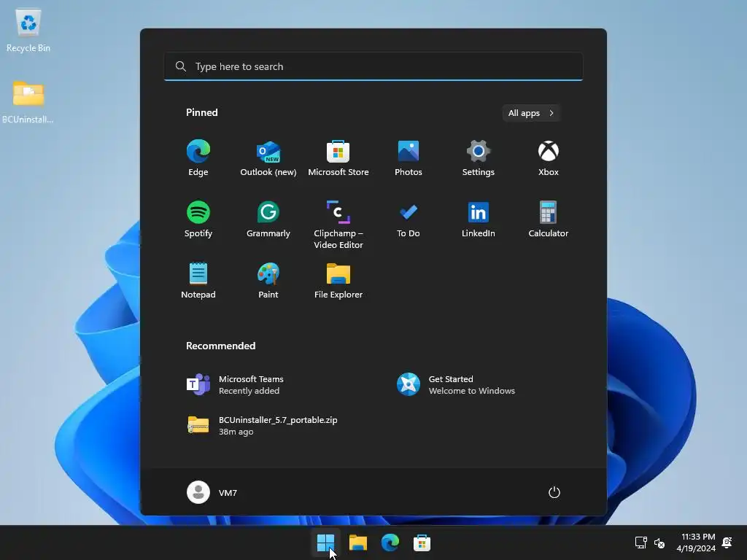Click the Recommended section heading

point(220,346)
